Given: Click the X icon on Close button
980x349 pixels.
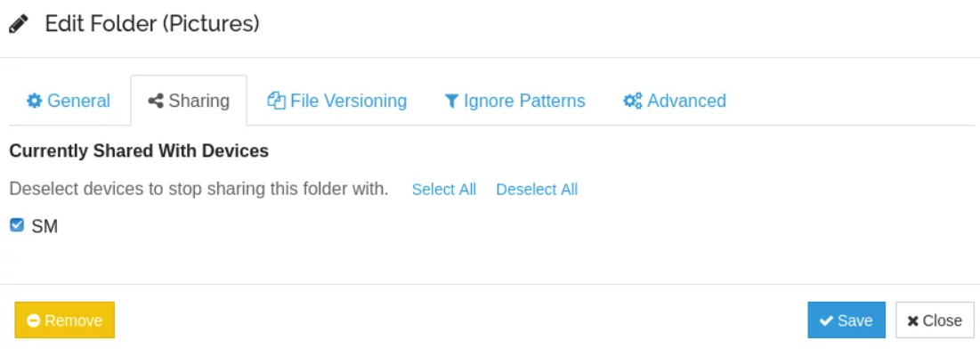Looking at the screenshot, I should click(x=912, y=321).
